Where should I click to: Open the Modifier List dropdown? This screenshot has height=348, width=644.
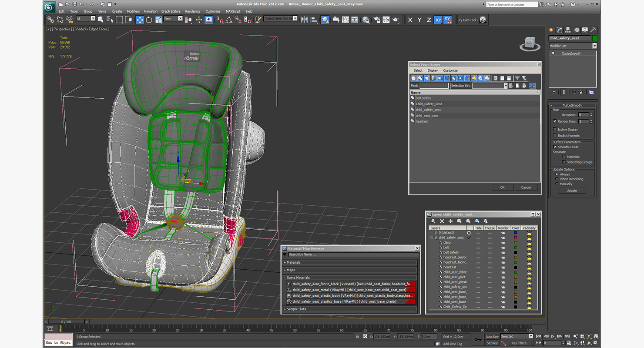[573, 46]
